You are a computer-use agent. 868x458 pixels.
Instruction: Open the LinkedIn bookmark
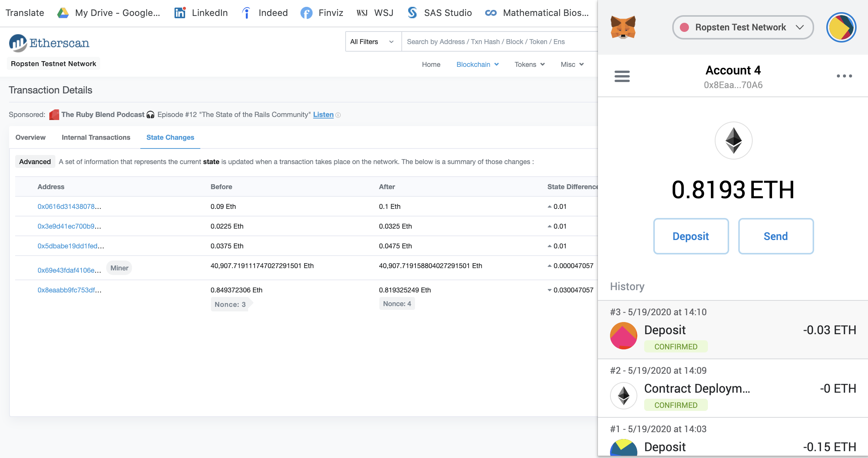(201, 13)
